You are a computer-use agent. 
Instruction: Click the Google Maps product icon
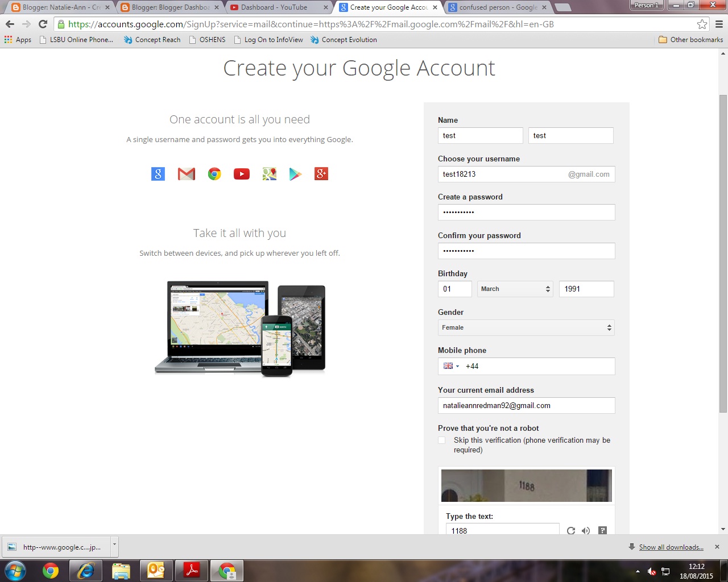[270, 174]
